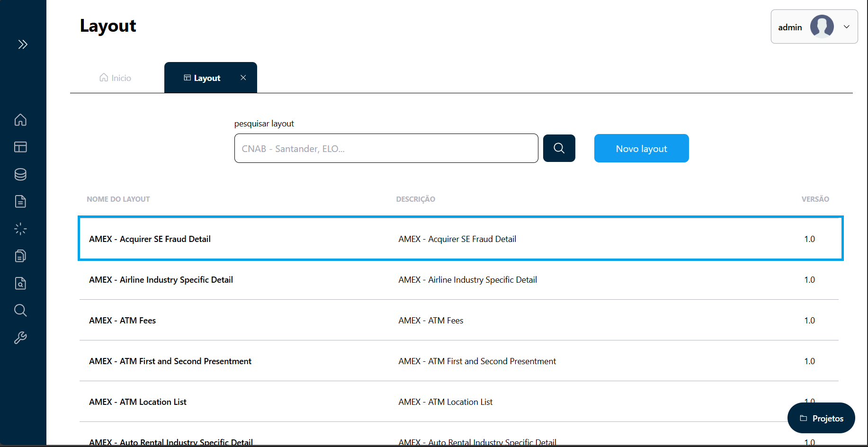Open the layout table icon in sidebar

(x=20, y=147)
